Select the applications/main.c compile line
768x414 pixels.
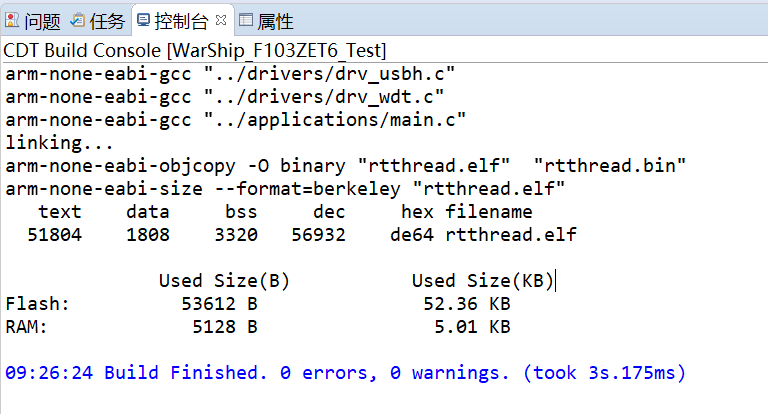[x=236, y=119]
